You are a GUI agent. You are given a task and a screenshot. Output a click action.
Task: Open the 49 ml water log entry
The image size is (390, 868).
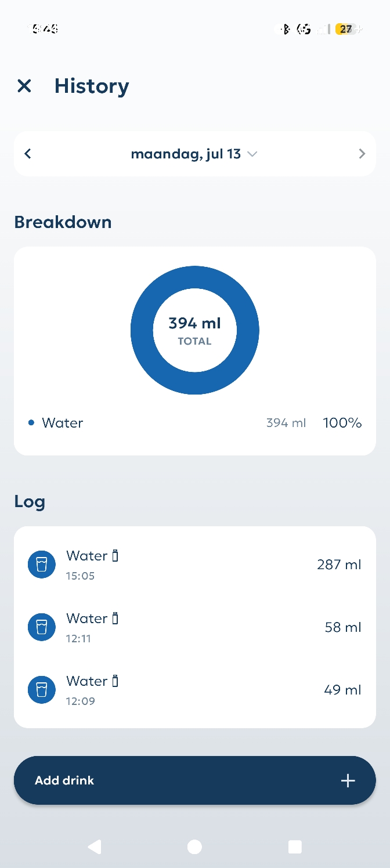tap(195, 690)
